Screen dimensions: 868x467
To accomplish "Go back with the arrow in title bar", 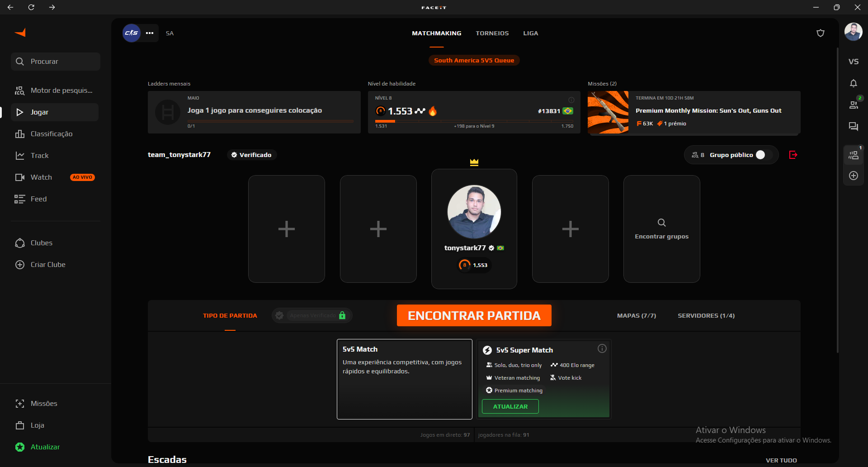I will pos(10,7).
